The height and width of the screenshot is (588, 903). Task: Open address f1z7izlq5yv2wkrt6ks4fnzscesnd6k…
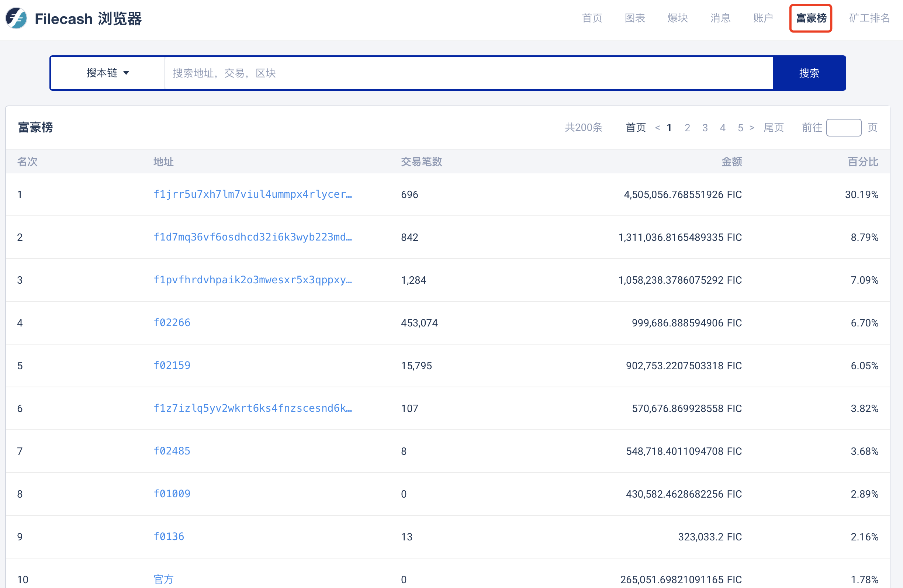[x=252, y=408]
